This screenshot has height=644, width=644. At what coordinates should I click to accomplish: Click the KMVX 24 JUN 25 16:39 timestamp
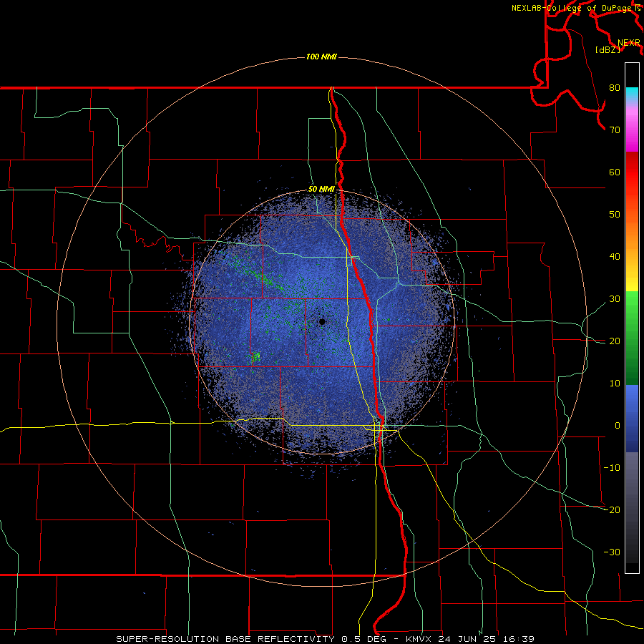click(x=470, y=639)
